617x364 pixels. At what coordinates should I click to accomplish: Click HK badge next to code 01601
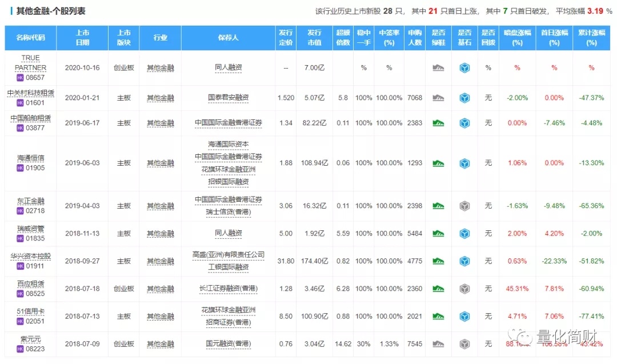20,103
